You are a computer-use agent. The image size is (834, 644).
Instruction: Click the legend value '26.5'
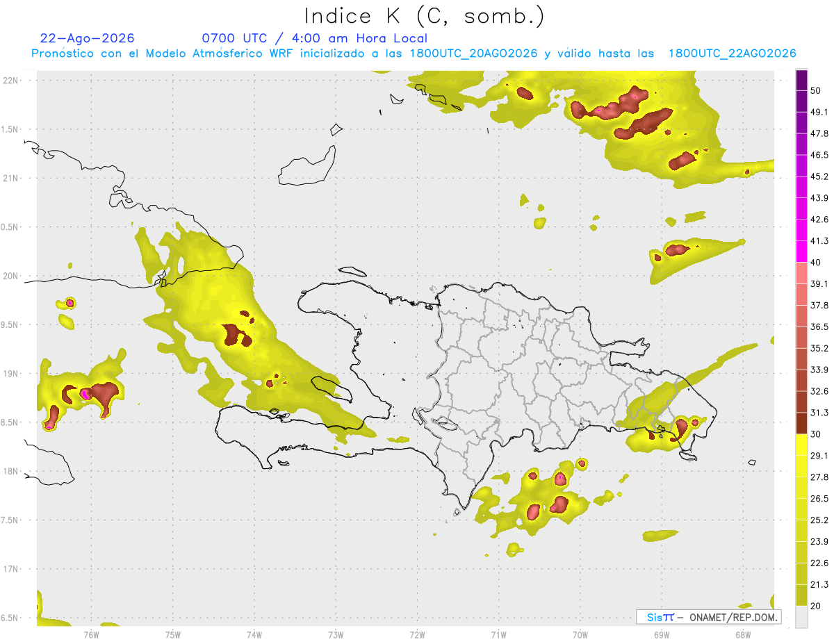(819, 499)
